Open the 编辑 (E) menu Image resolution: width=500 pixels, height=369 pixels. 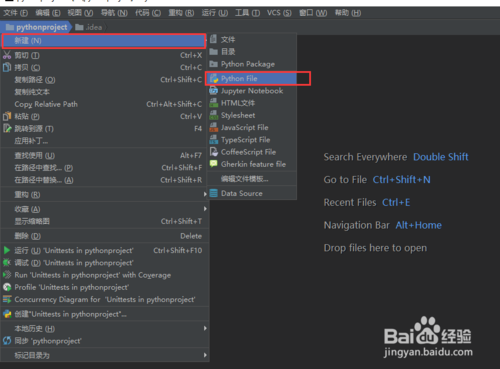click(48, 13)
